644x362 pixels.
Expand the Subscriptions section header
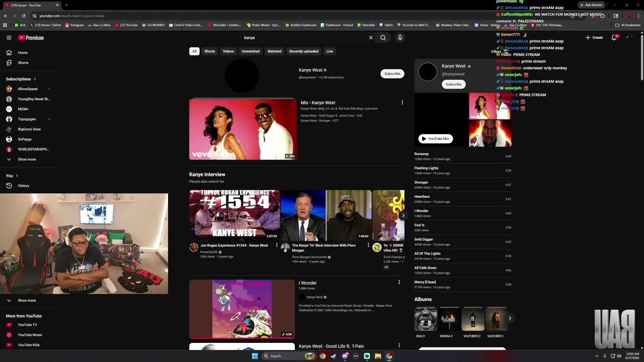21,79
